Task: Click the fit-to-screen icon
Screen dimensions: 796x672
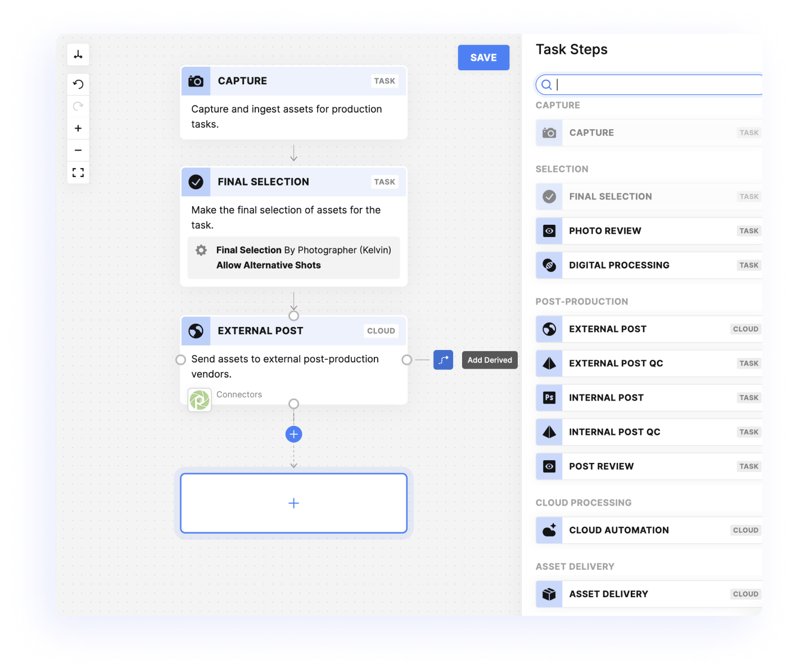Action: click(78, 172)
